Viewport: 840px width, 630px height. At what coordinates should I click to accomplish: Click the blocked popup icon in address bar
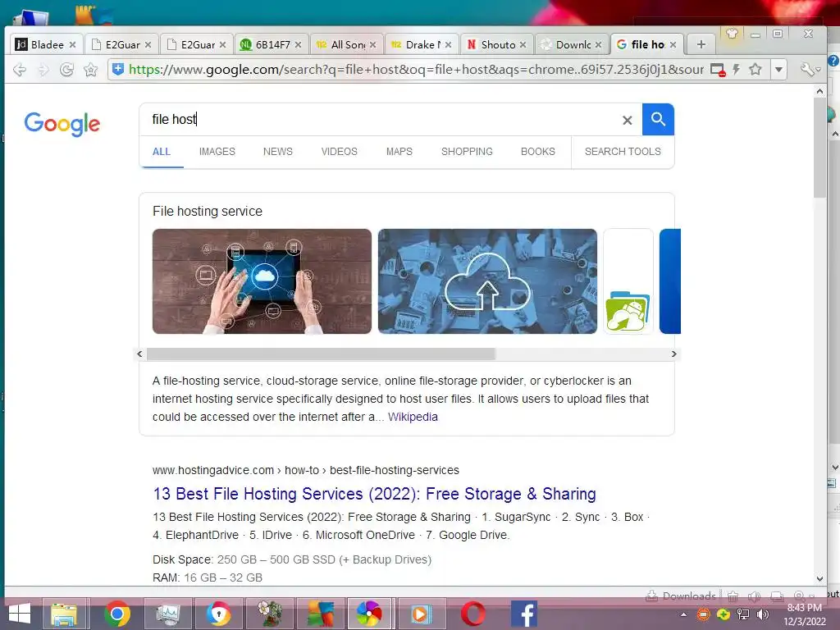718,70
